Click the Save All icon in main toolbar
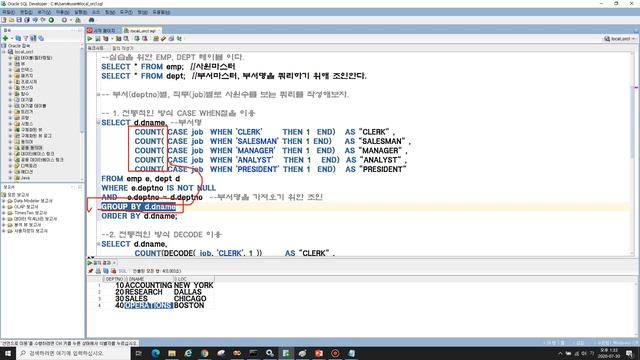Viewport: 640px width, 360px height. click(27, 20)
